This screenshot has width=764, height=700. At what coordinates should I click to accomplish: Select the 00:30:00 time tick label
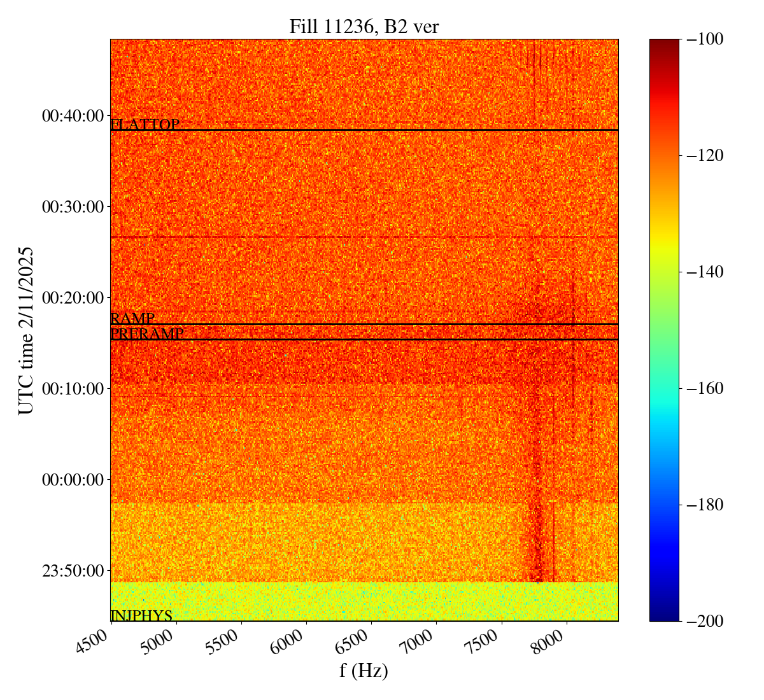[73, 207]
